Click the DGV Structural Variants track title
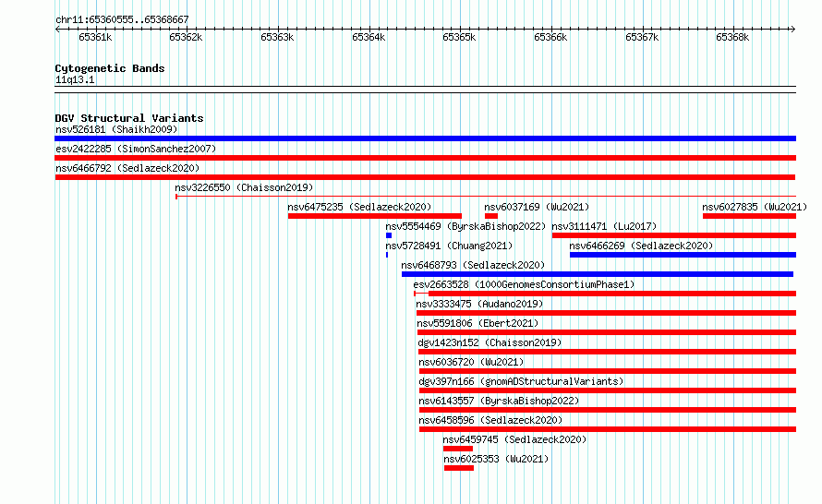This screenshot has height=504, width=822. click(129, 118)
